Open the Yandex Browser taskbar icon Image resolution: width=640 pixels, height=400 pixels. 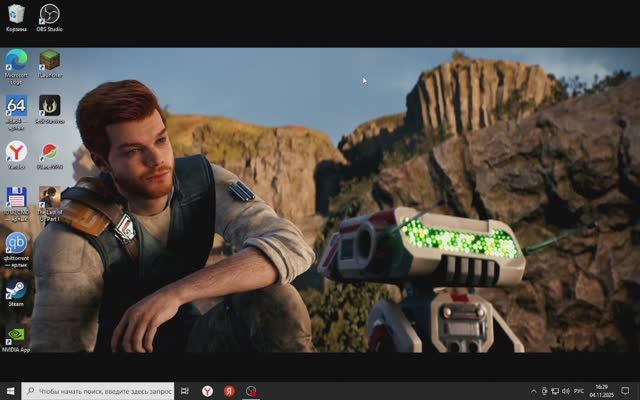point(207,391)
